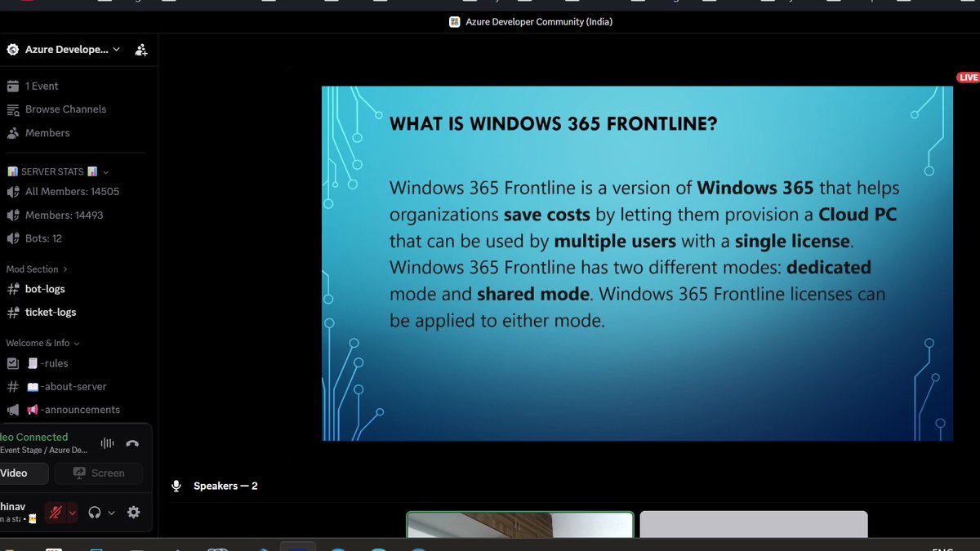980x551 pixels.
Task: Click the hash-lock icon beside ticket-logs
Action: [x=12, y=313]
